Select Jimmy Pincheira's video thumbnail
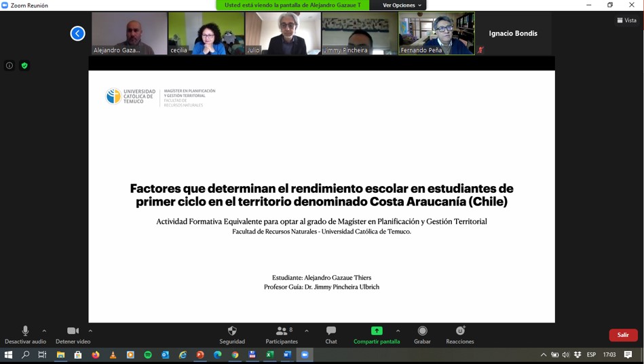 pyautogui.click(x=360, y=33)
